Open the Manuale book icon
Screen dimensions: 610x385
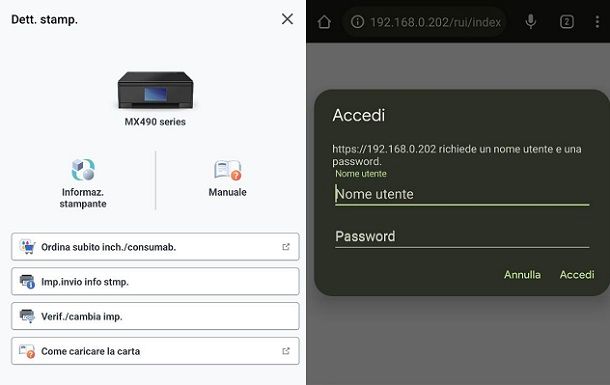point(228,170)
